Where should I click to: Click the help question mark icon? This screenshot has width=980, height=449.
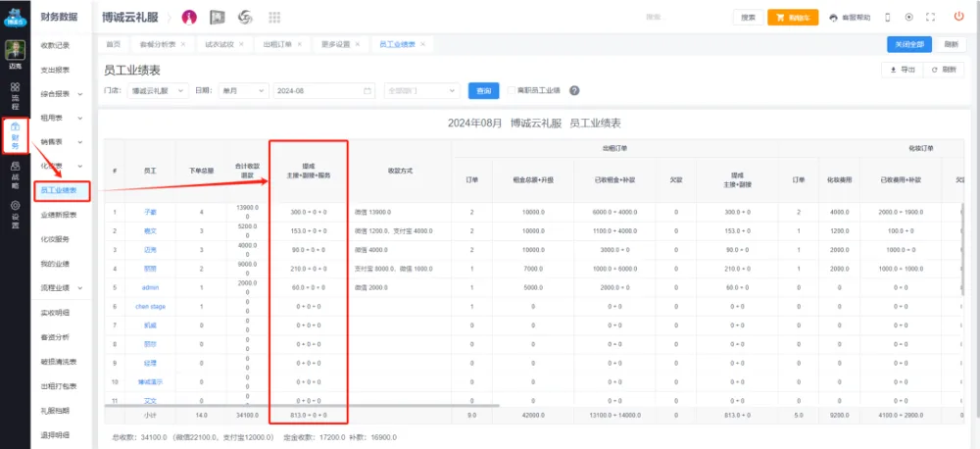(x=574, y=90)
